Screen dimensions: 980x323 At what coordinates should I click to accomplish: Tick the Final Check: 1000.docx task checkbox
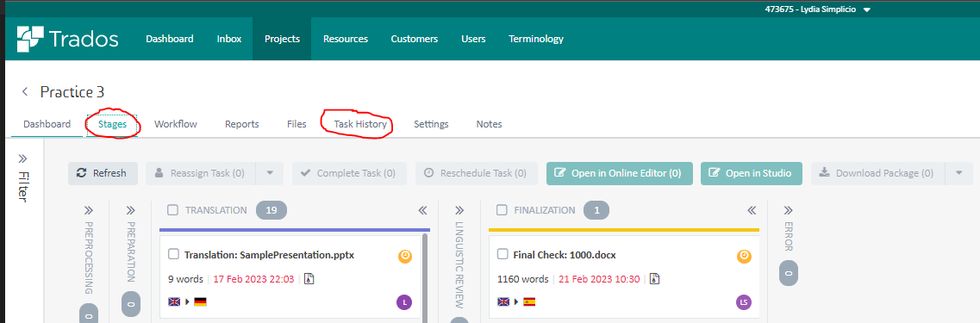[x=502, y=254]
